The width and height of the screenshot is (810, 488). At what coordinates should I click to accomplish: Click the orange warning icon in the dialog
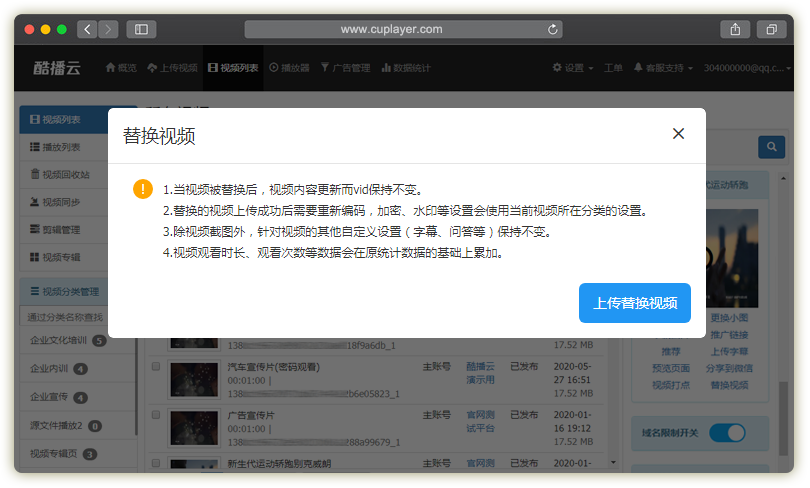coord(143,189)
